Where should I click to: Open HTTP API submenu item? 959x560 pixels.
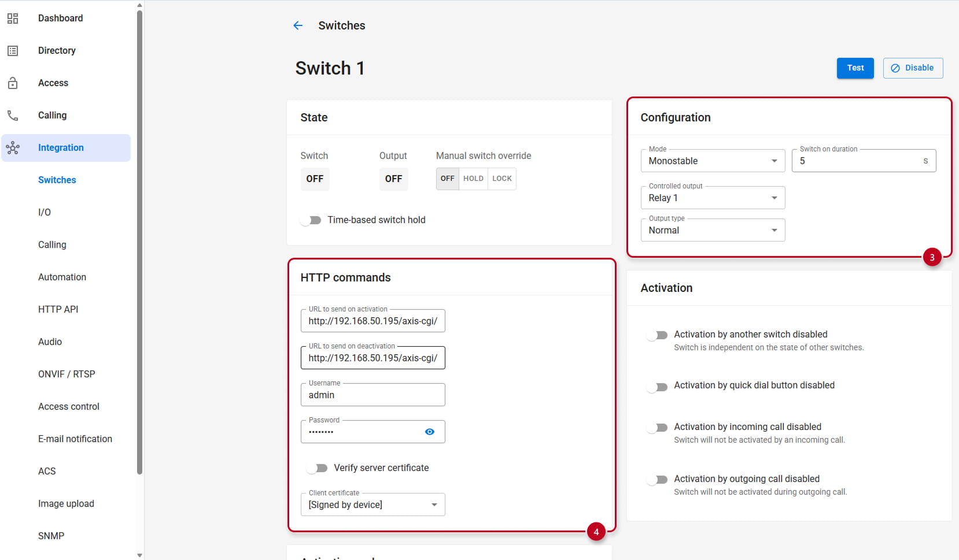tap(58, 310)
